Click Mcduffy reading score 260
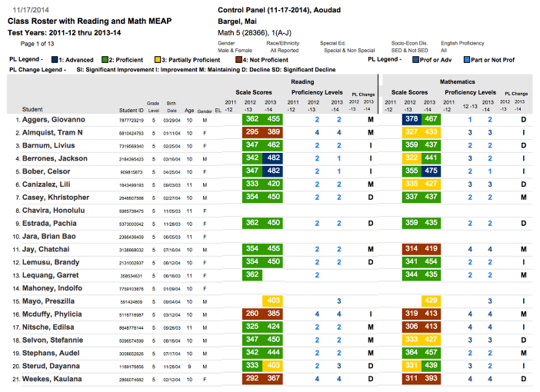The width and height of the screenshot is (540, 392). coord(252,314)
